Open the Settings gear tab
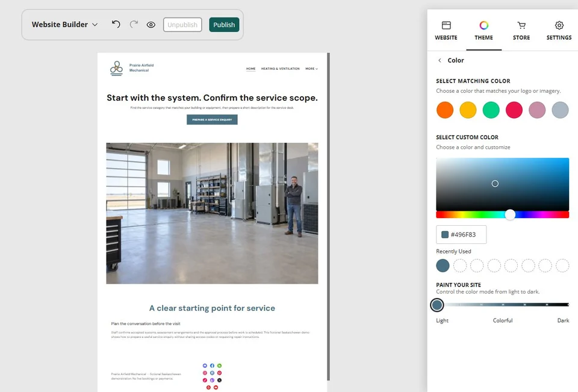 point(559,31)
